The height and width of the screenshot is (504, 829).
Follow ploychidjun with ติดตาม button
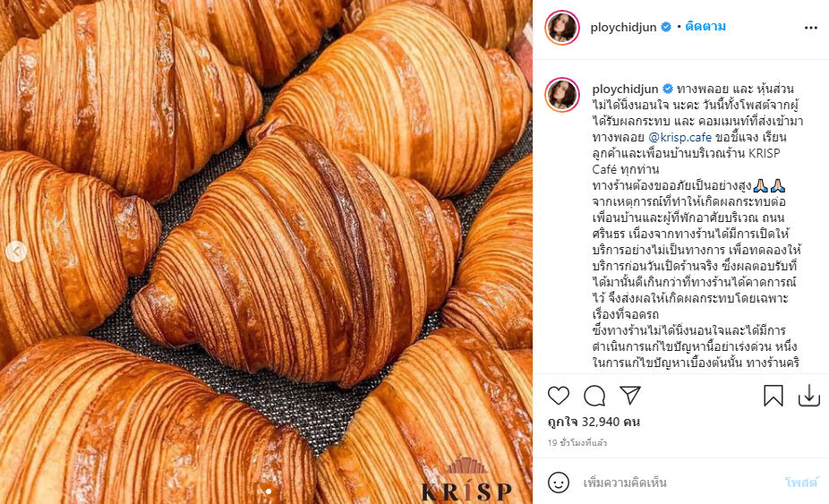coord(705,27)
